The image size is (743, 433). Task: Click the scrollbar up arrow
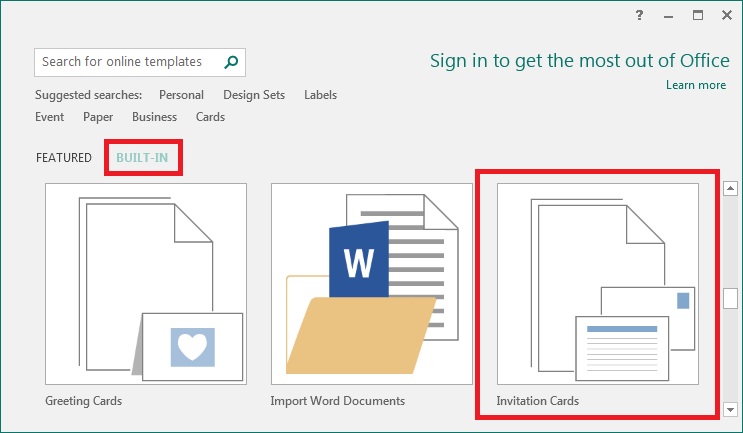coord(730,188)
